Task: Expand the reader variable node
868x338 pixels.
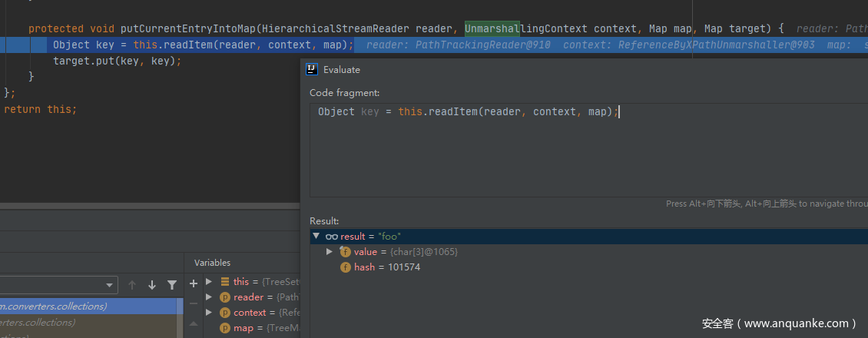Action: pyautogui.click(x=209, y=297)
